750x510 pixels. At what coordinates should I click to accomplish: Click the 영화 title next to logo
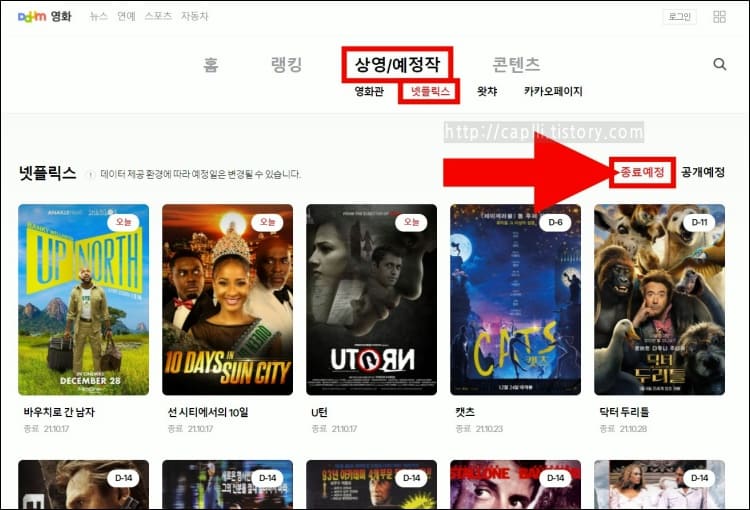tap(61, 16)
